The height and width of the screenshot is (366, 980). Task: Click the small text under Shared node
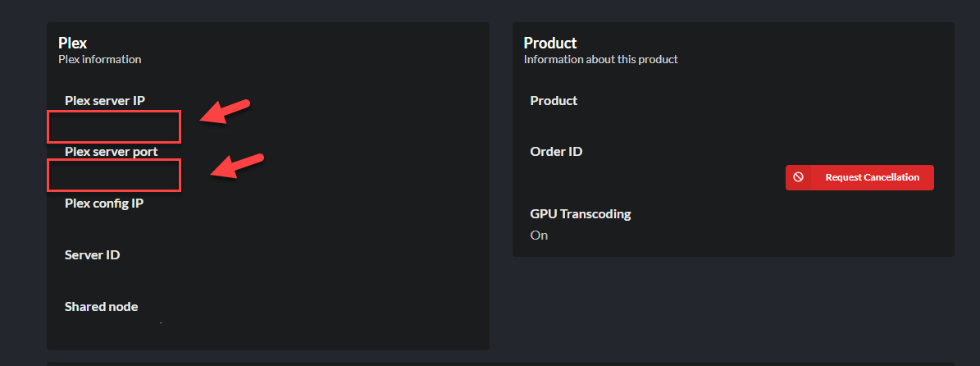pos(161,323)
